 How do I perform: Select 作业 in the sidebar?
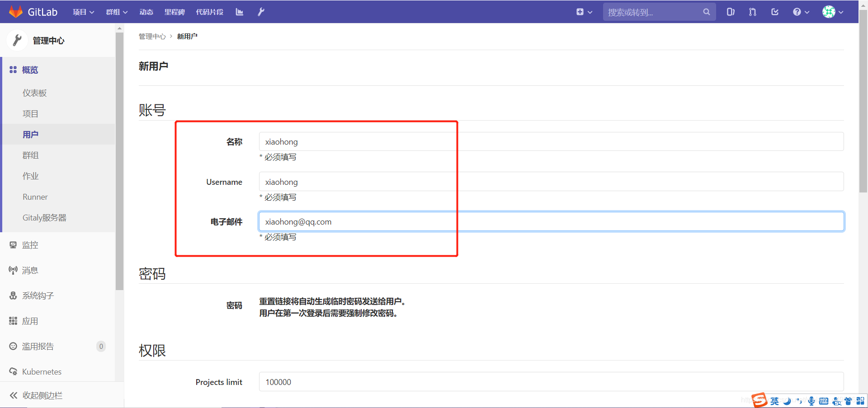pyautogui.click(x=30, y=176)
